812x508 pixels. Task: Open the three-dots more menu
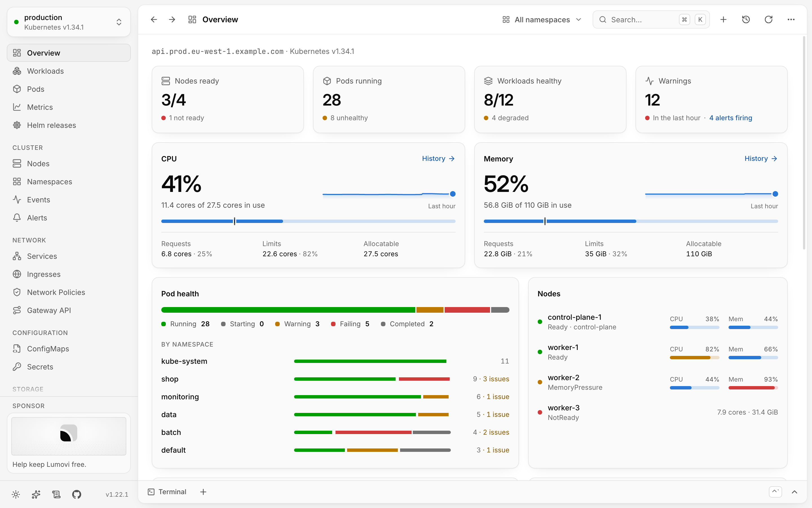click(x=791, y=19)
